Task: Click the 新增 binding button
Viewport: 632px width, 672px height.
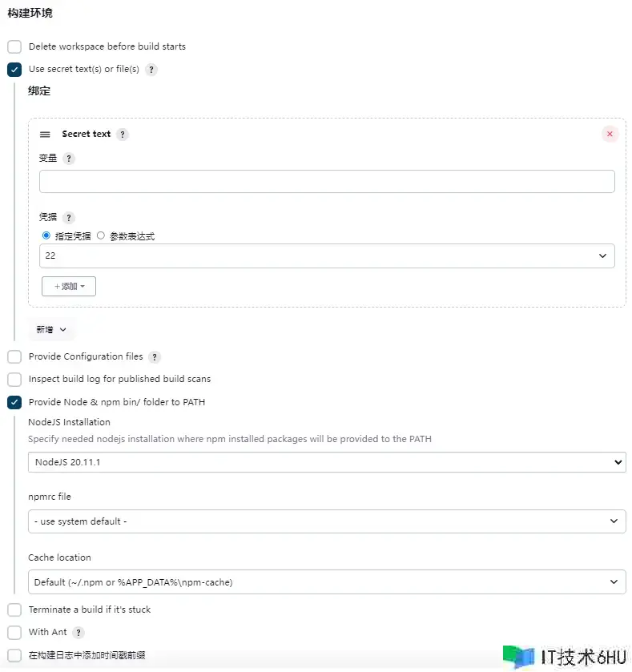Action: point(51,330)
